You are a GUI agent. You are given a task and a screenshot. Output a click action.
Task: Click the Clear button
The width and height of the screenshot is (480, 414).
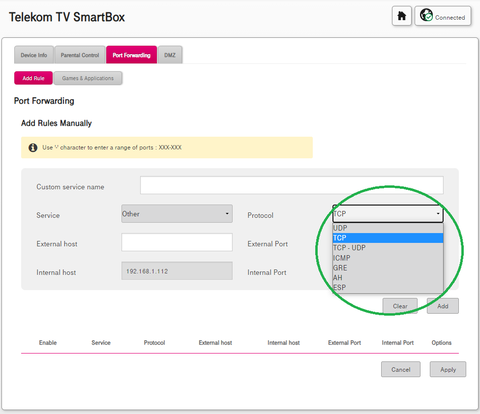(400, 306)
